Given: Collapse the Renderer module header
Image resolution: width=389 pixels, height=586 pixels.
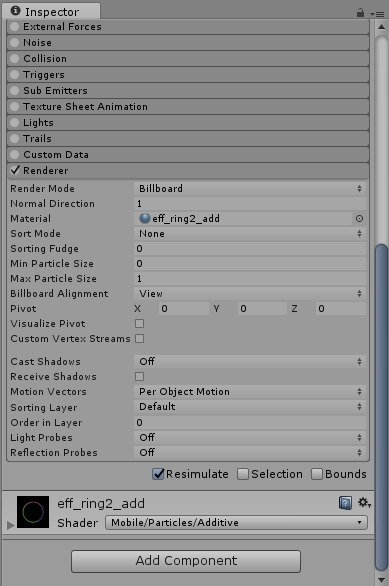Looking at the screenshot, I should coord(188,170).
